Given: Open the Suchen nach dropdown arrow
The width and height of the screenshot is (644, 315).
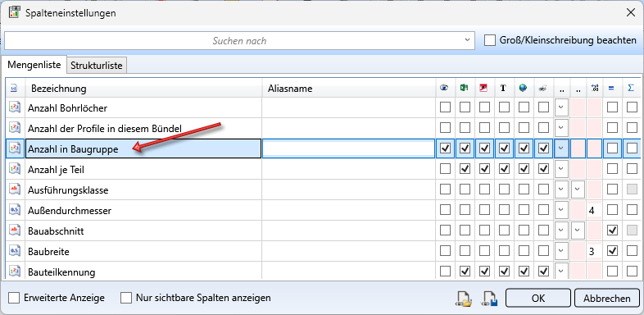Looking at the screenshot, I should [467, 40].
